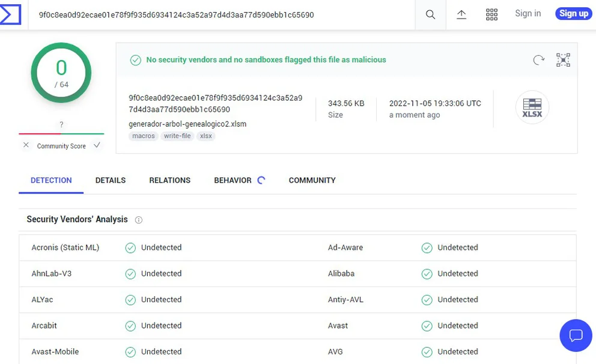Click the Alibaba vendor name
Image resolution: width=596 pixels, height=364 pixels.
point(341,273)
